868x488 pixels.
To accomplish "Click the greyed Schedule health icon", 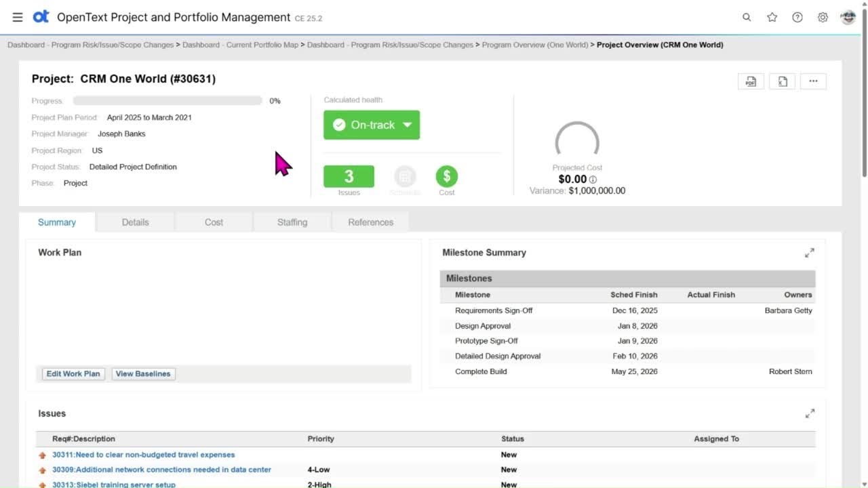I will [405, 177].
